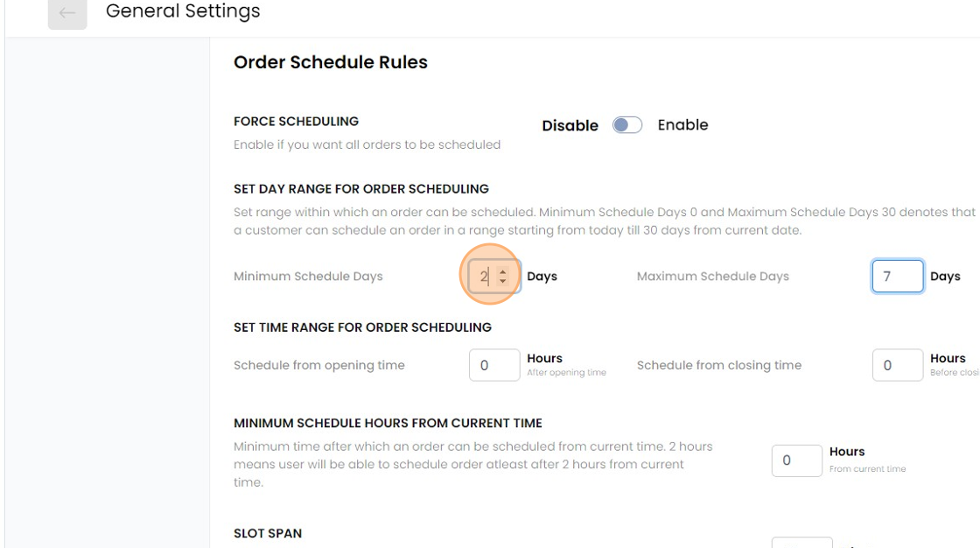The width and height of the screenshot is (980, 548).
Task: Click the hours from current time input
Action: (x=796, y=460)
